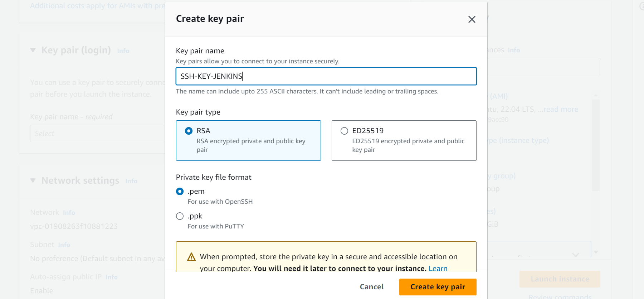The width and height of the screenshot is (644, 299).
Task: Open the read more link for AMI
Action: click(x=561, y=109)
